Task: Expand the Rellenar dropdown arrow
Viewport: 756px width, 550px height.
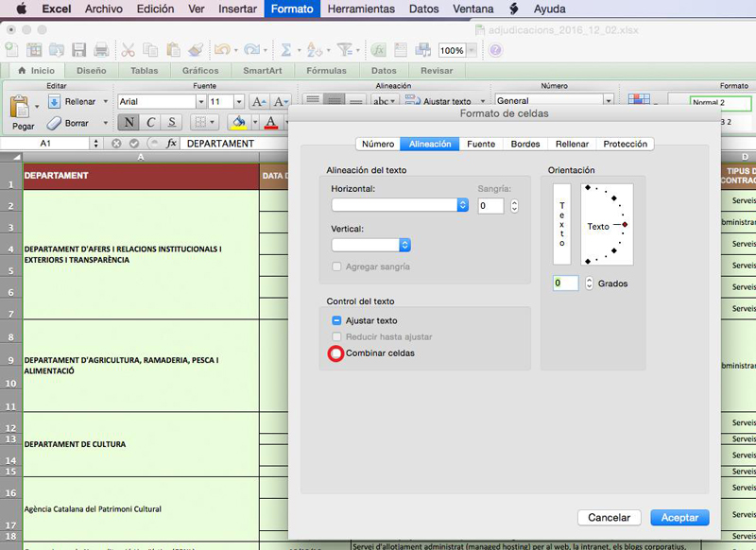Action: click(106, 102)
